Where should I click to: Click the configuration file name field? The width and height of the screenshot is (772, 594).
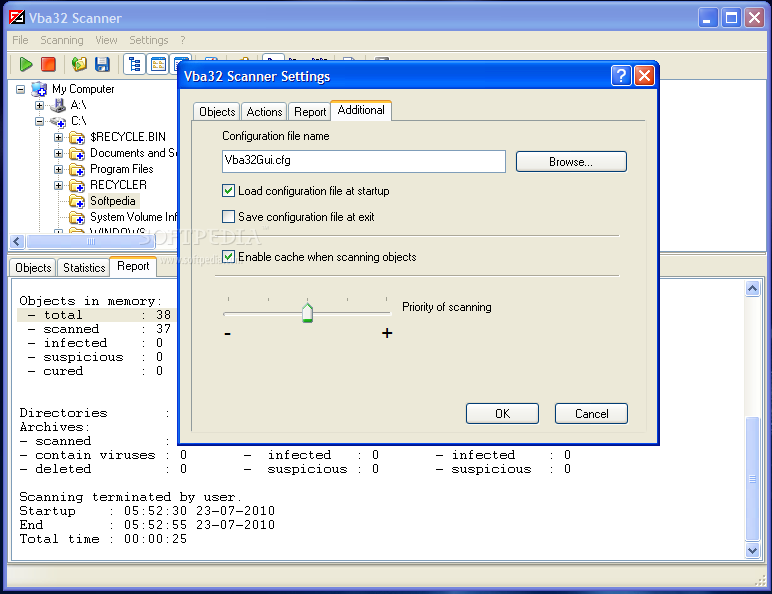tap(364, 161)
